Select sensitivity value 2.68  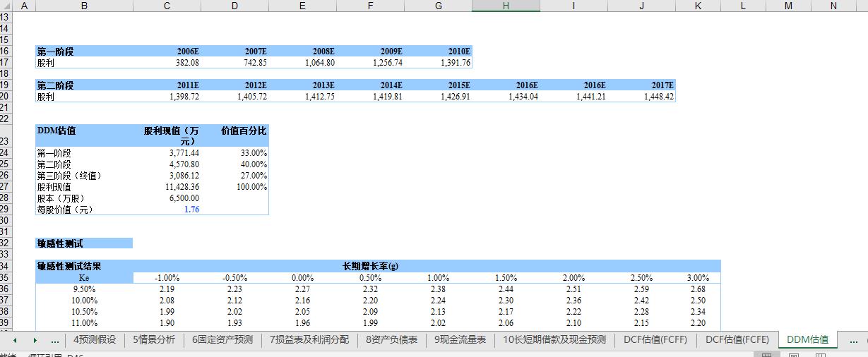click(x=698, y=289)
